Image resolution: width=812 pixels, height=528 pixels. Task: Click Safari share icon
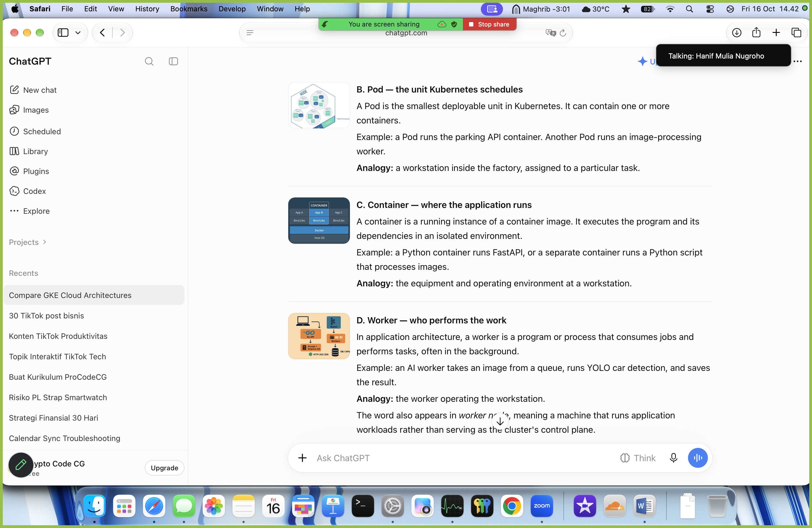(x=756, y=33)
